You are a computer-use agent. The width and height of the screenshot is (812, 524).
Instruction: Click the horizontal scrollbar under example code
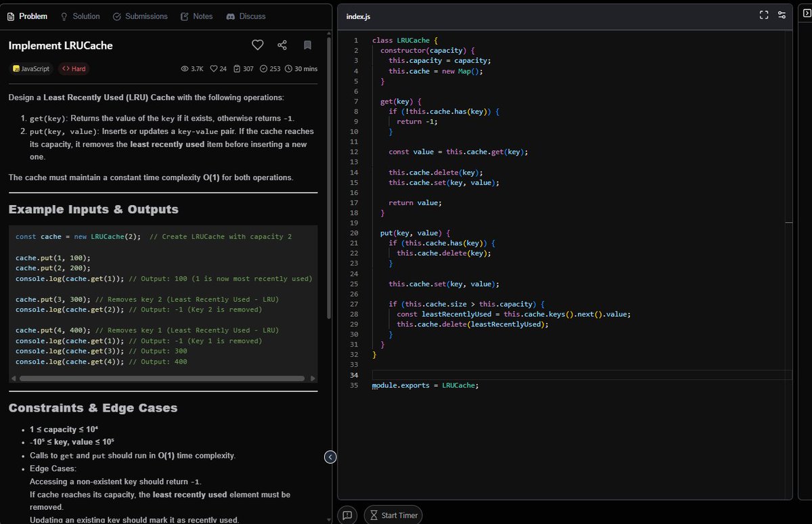coord(162,378)
